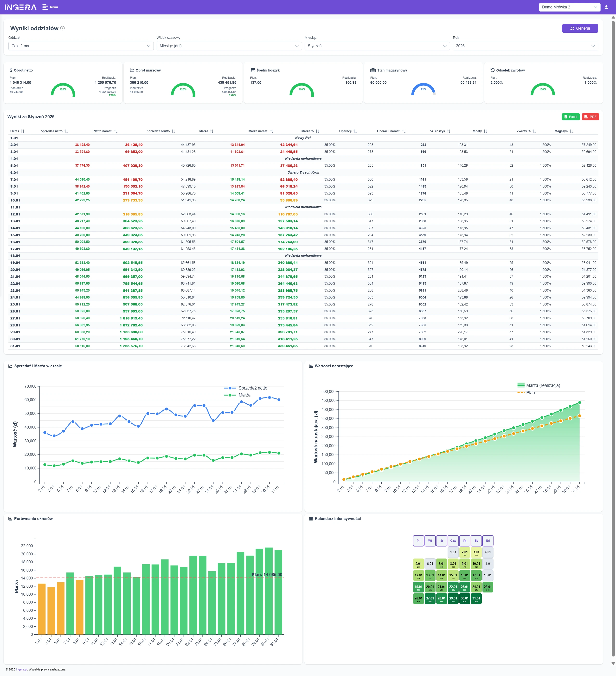Click the user profile icon
Screen dimensions: 616x676
[x=606, y=7]
